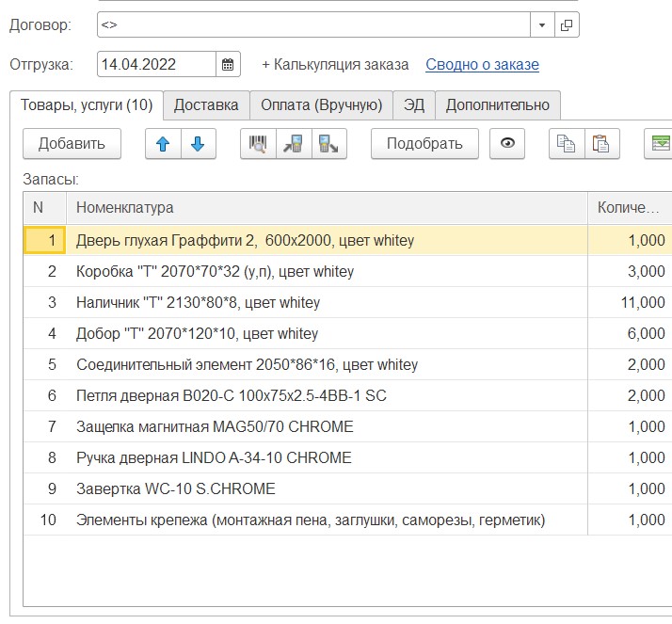This screenshot has width=672, height=624.
Task: Click the barcode search icon
Action: click(x=258, y=144)
